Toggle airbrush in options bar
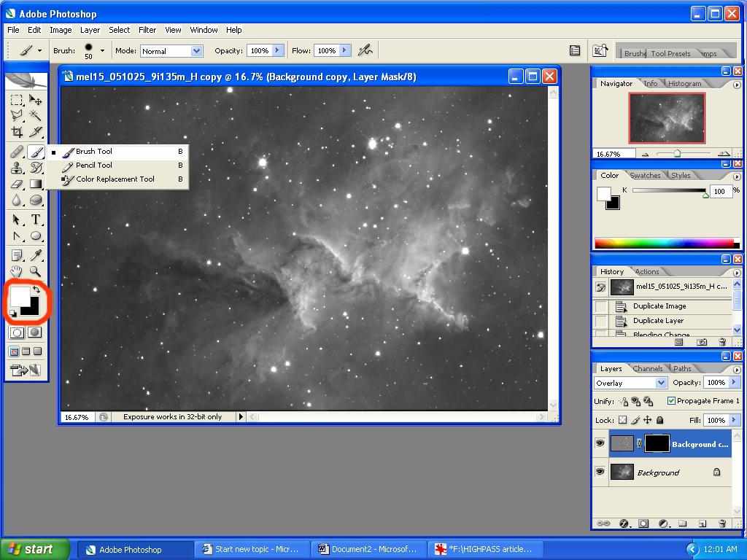The image size is (747, 560). click(365, 50)
